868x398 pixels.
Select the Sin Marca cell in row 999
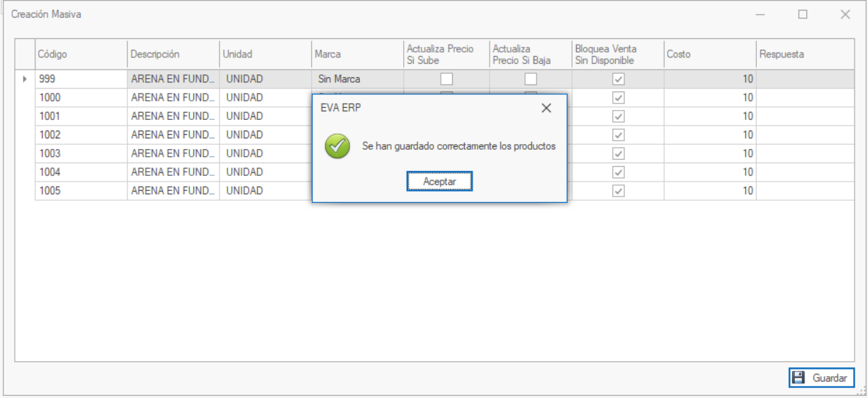pos(356,79)
